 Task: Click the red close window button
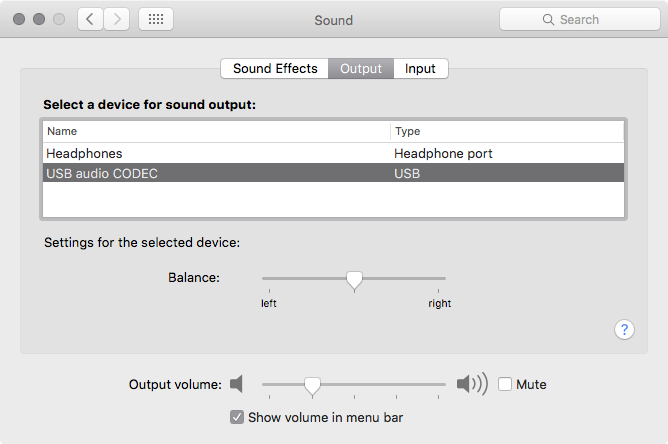[x=19, y=19]
